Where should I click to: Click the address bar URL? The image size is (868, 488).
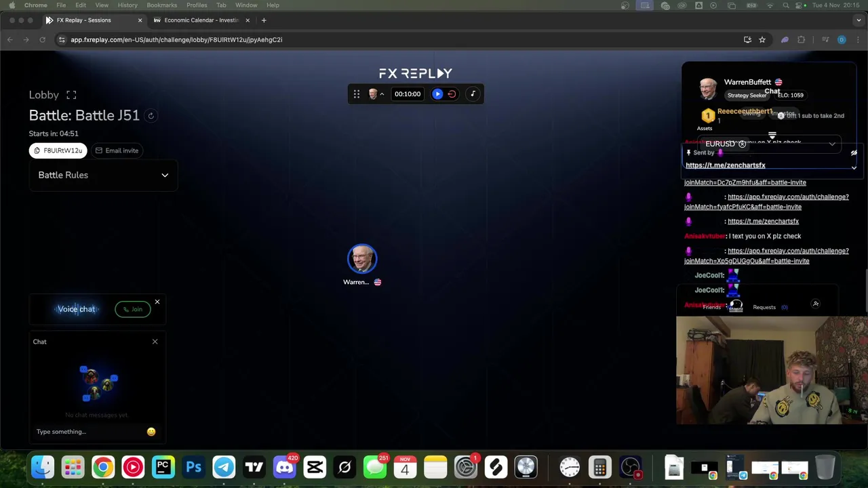click(x=176, y=40)
